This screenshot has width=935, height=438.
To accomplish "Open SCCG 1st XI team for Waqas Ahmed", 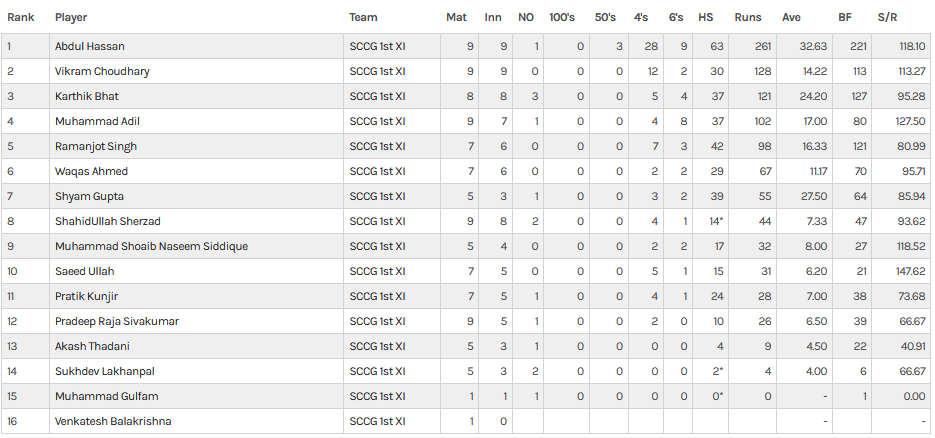I will (x=377, y=171).
